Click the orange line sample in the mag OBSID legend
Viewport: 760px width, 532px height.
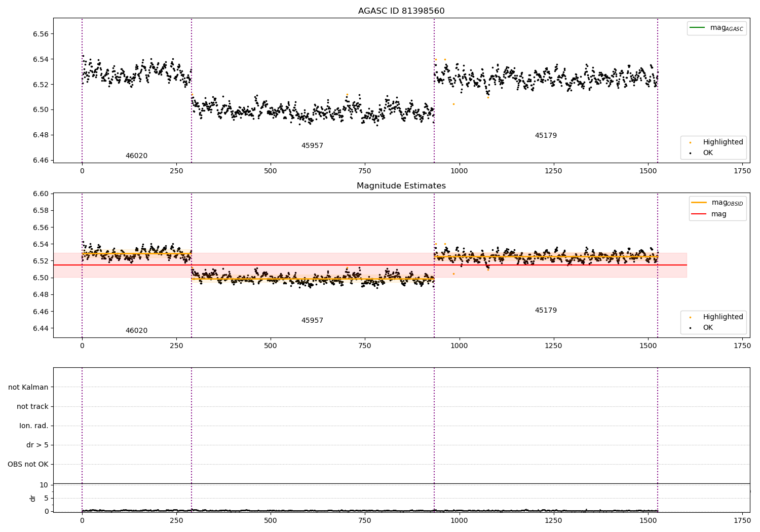[699, 202]
